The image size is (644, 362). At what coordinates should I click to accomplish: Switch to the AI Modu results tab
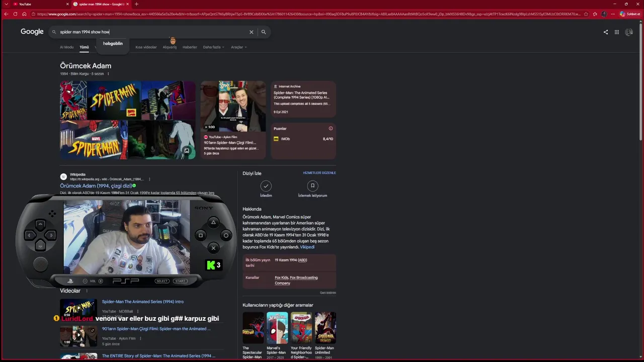click(x=66, y=47)
